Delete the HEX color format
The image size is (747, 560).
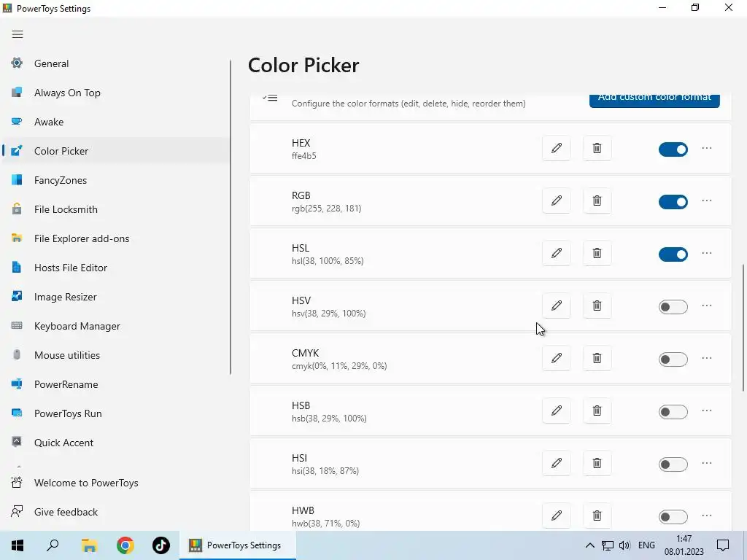pos(597,148)
